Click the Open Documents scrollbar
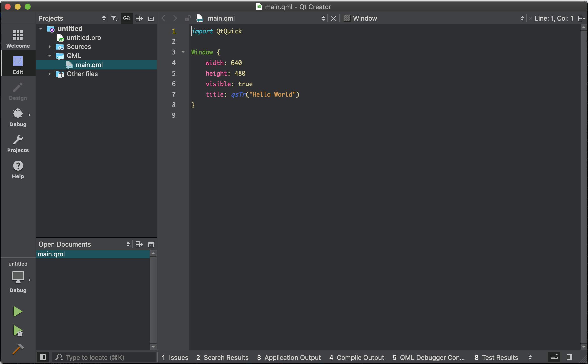 pos(153,300)
